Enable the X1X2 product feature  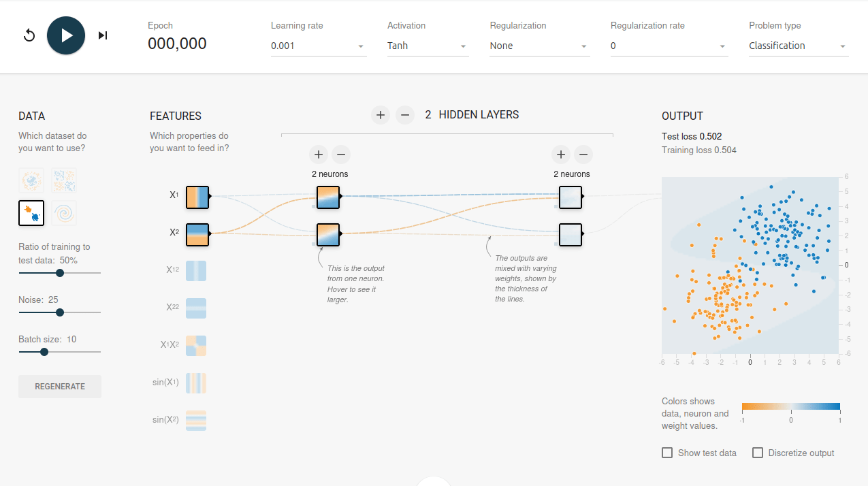tap(196, 346)
